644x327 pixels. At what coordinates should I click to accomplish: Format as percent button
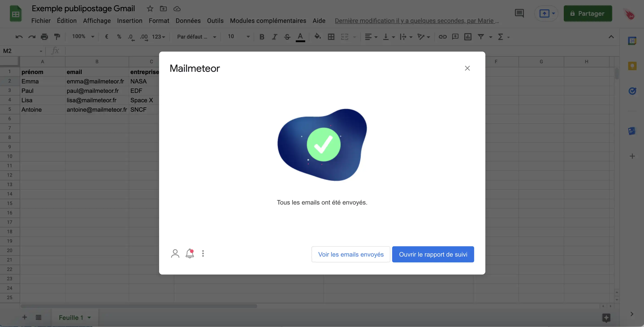tap(119, 37)
